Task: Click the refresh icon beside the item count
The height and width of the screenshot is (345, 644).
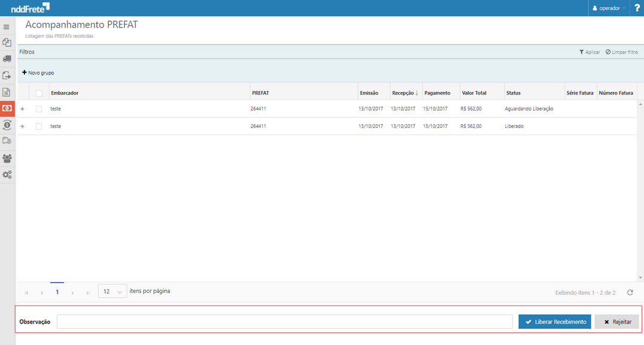Action: 630,292
